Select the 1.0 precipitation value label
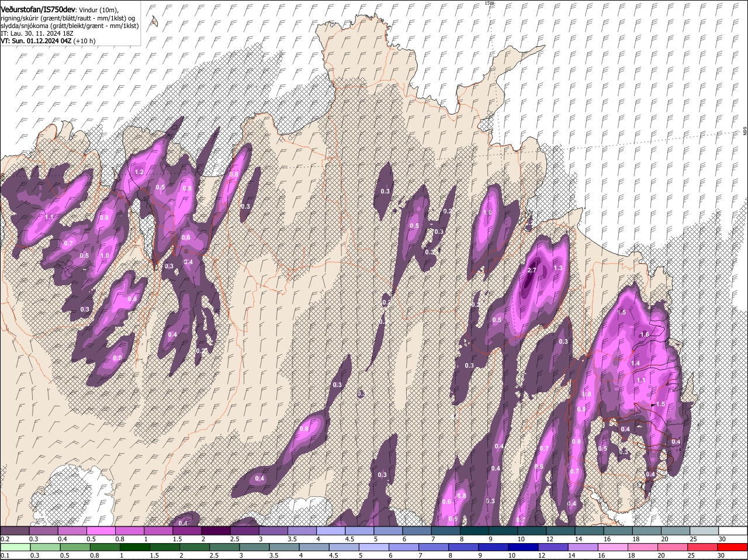 coord(105,256)
